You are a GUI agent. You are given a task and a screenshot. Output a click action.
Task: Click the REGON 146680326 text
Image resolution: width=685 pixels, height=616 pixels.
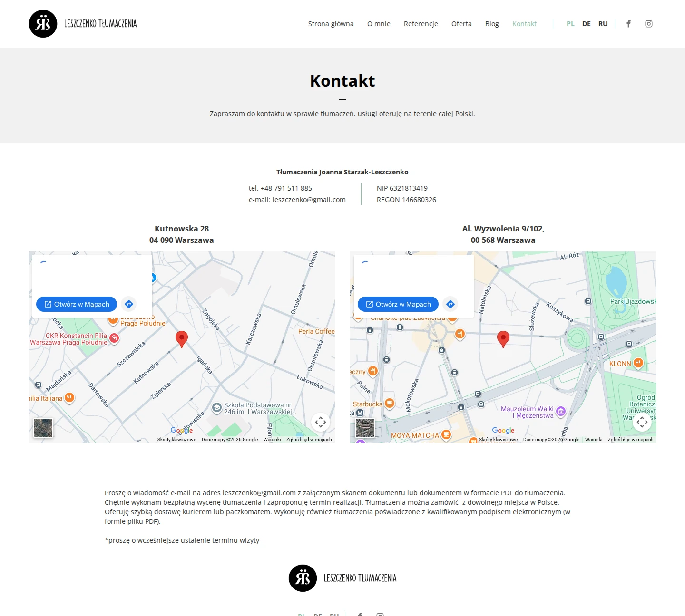tap(406, 200)
